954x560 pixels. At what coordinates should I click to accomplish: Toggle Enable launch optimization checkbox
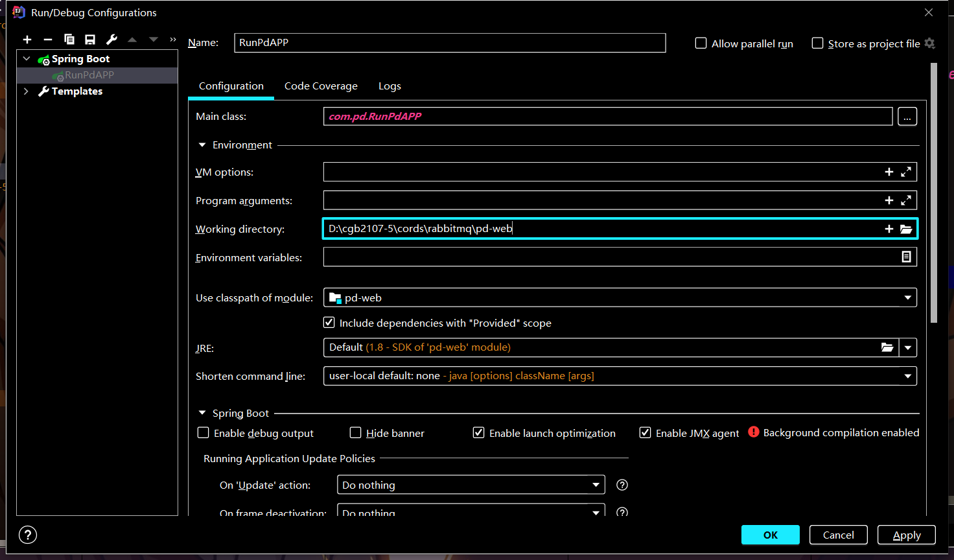478,432
